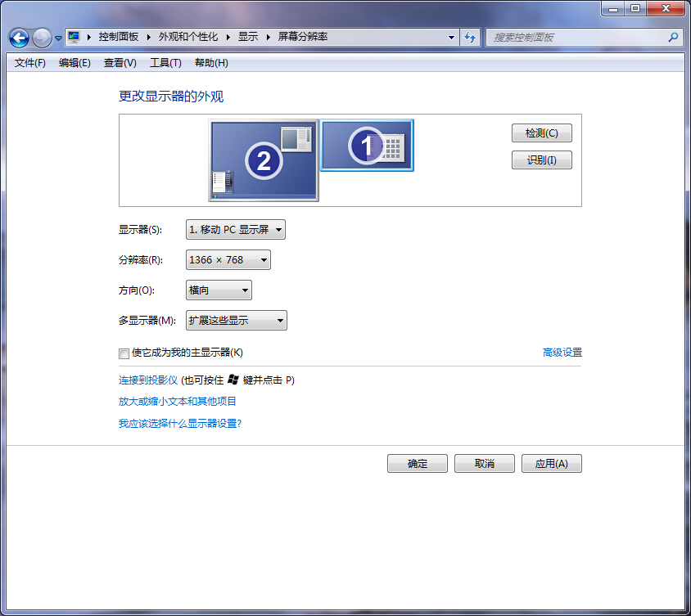Click the 识别(I) identify button
This screenshot has width=691, height=616.
coord(542,160)
